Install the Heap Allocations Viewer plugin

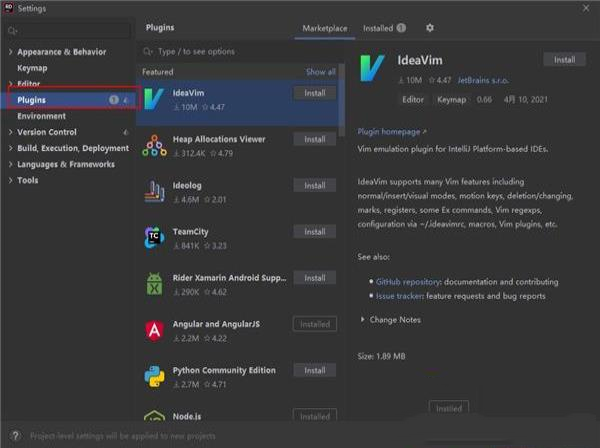point(314,139)
